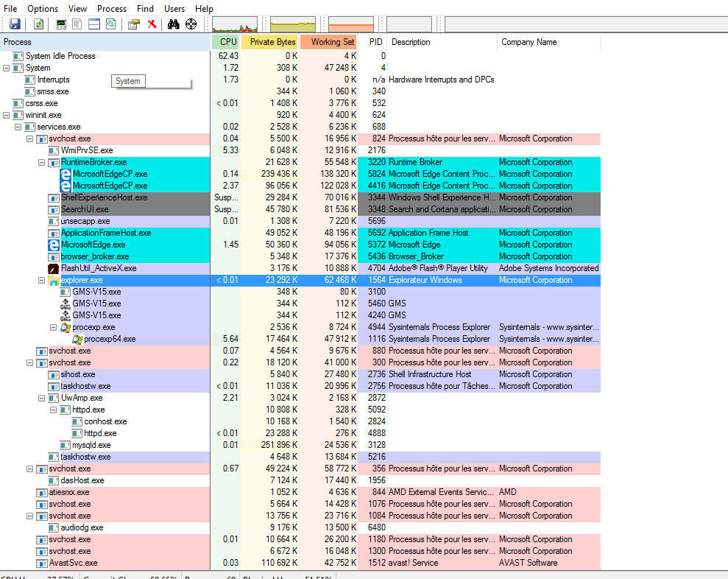Click the MicrosoftEdgeCP.exe icon for PID 4416
Image resolution: width=728 pixels, height=579 pixels.
[66, 186]
